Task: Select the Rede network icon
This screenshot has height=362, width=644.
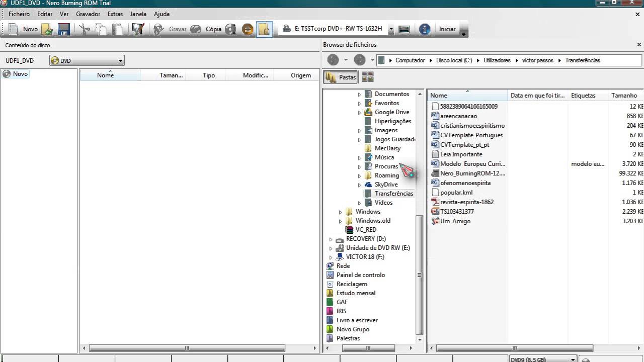Action: pyautogui.click(x=330, y=266)
